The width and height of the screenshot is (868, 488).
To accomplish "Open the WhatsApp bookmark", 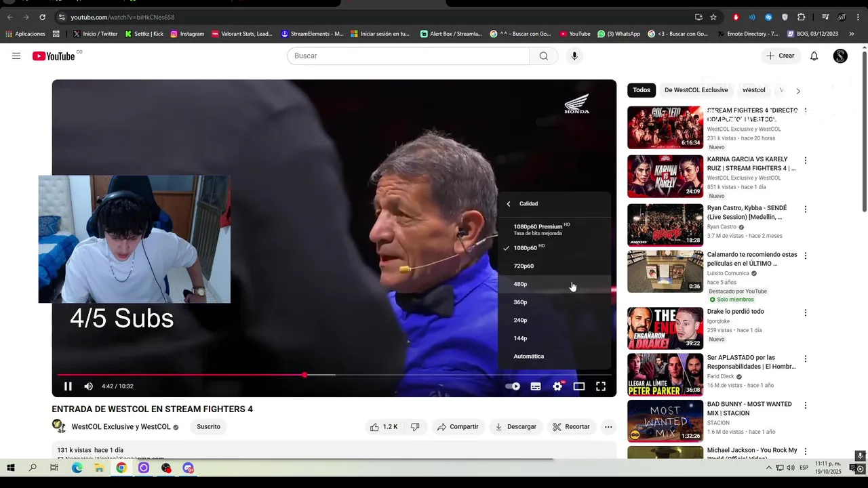I will point(618,34).
